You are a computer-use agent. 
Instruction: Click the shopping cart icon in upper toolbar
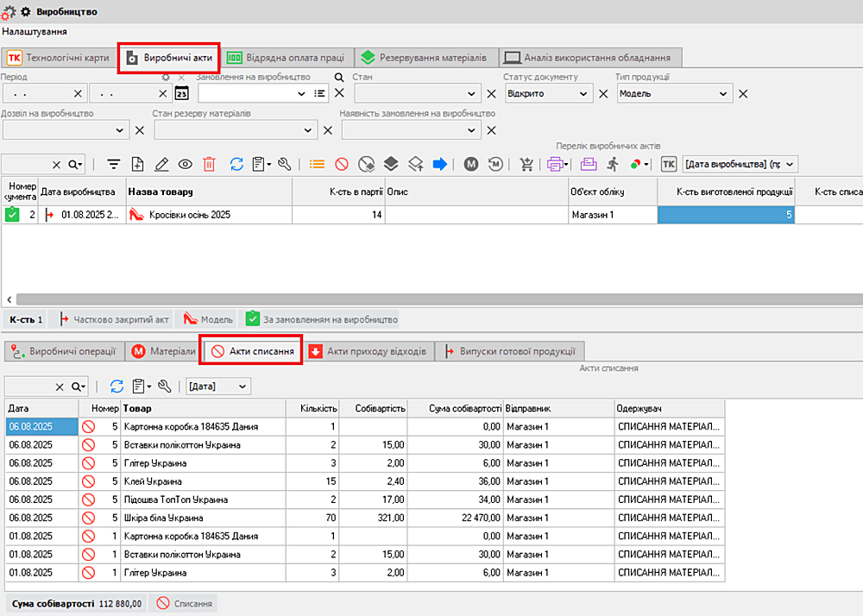[x=526, y=164]
